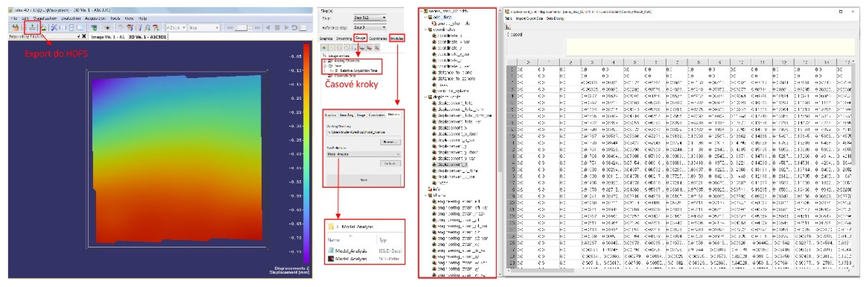Click the Model Analysis folder icon
868x287 pixels.
click(331, 227)
